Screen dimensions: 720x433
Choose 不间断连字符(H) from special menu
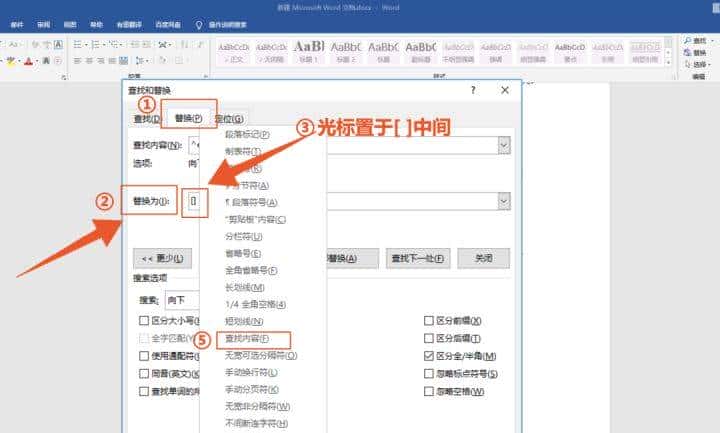coord(256,423)
